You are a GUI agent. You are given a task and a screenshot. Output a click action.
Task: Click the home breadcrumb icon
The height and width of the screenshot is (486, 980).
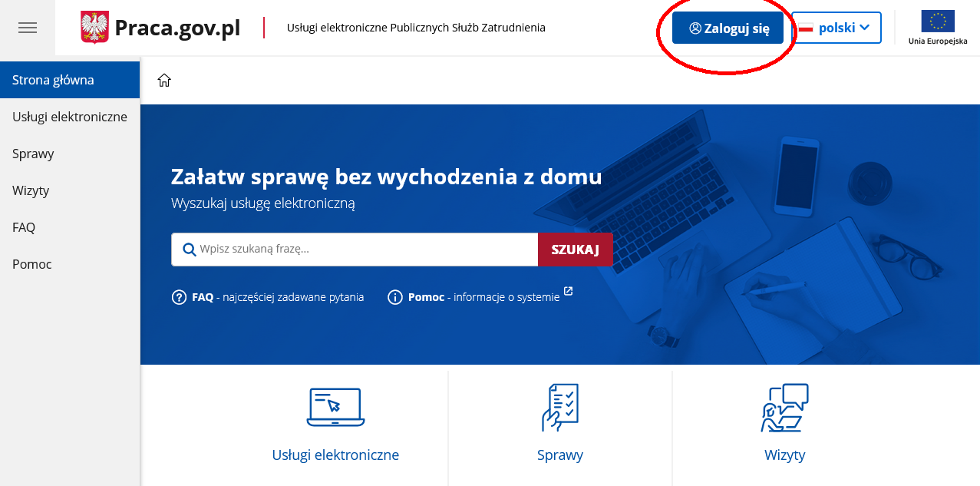164,81
